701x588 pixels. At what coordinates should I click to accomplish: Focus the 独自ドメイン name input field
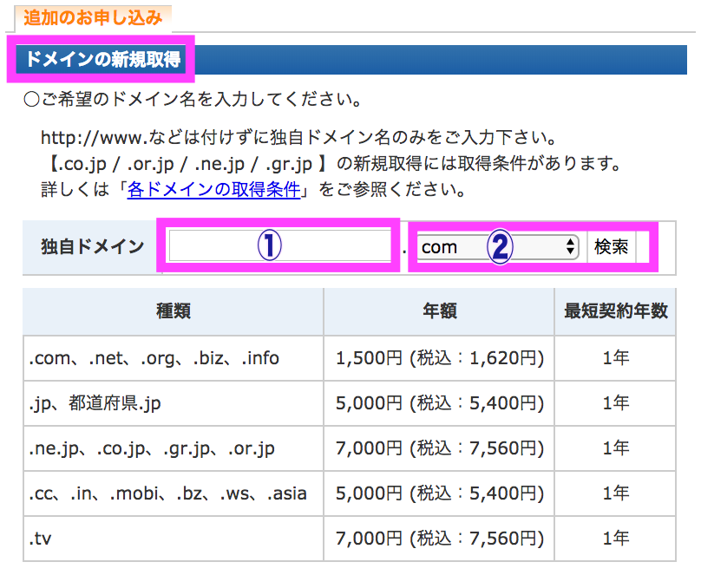point(280,245)
